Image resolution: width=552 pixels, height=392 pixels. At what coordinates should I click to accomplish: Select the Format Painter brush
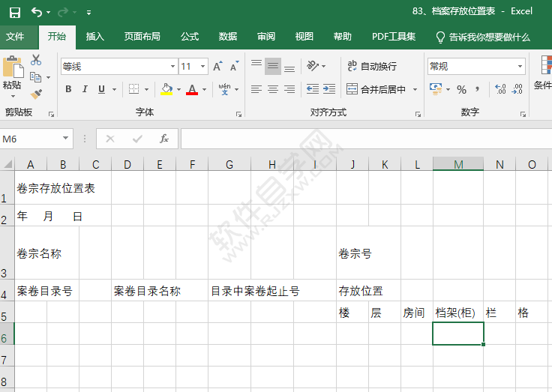pyautogui.click(x=36, y=94)
